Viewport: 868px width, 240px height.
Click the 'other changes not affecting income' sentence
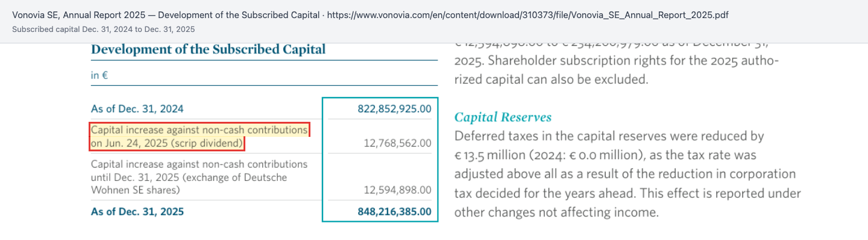[x=555, y=212]
